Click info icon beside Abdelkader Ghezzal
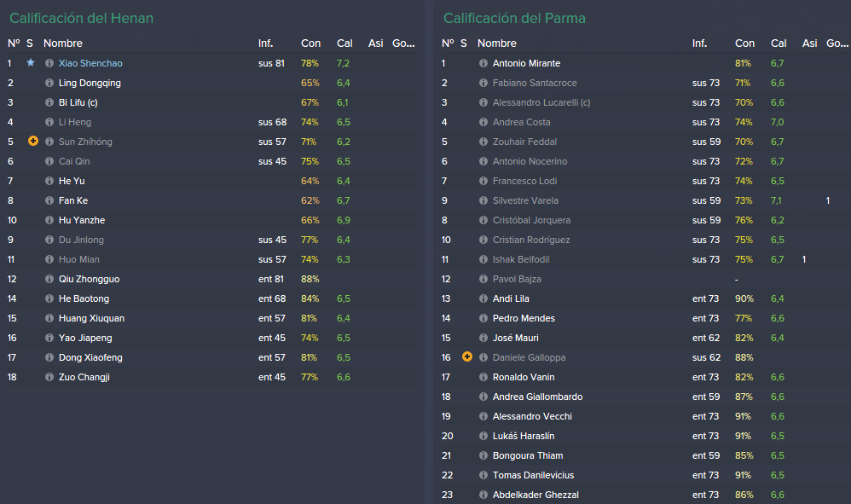The image size is (851, 504). (x=483, y=495)
